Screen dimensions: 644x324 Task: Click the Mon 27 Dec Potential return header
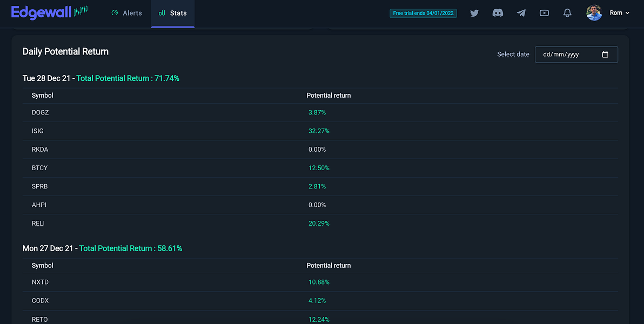point(328,266)
